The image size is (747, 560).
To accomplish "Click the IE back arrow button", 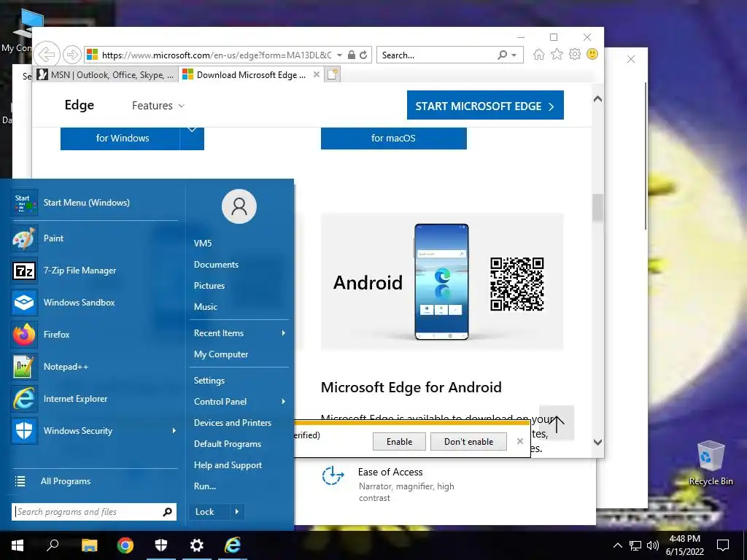I will click(47, 55).
